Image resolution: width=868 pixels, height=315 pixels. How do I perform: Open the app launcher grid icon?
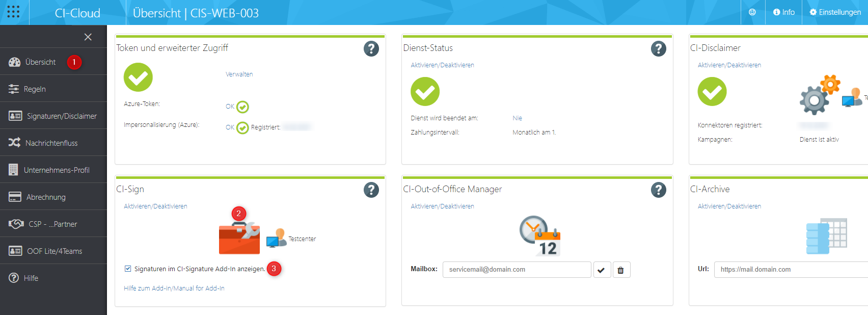(x=13, y=12)
